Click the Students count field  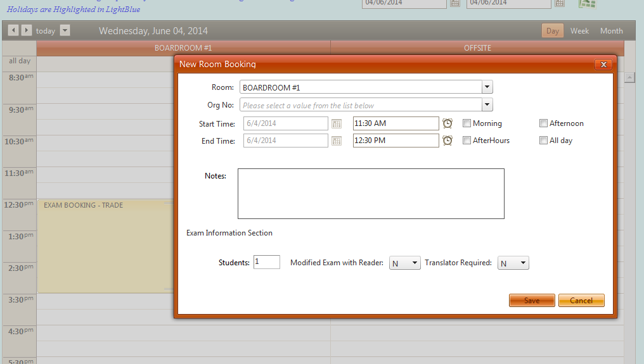(x=267, y=262)
